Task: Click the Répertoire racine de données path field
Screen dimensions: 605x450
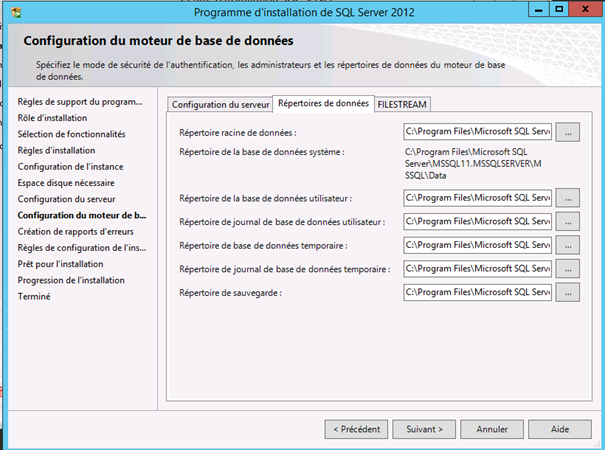Action: tap(478, 132)
